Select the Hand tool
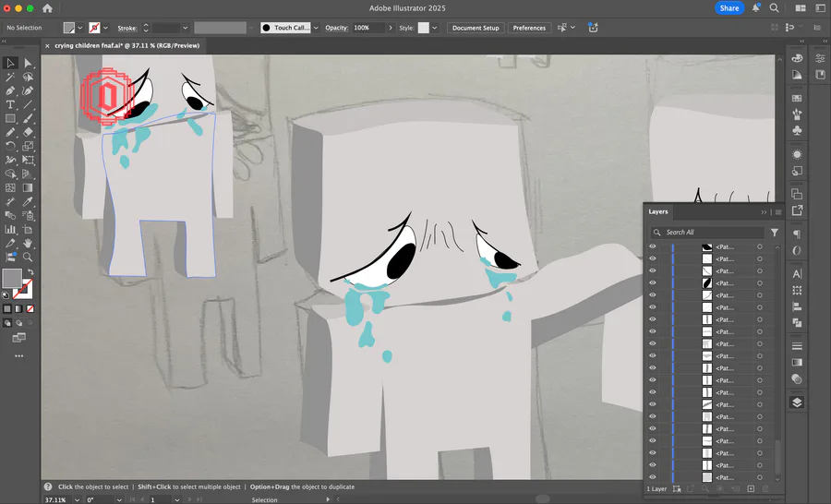This screenshot has height=504, width=831. [x=28, y=243]
